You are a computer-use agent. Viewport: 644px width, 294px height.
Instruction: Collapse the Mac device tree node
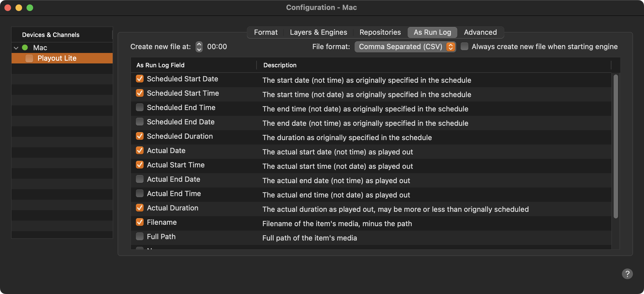pyautogui.click(x=16, y=48)
